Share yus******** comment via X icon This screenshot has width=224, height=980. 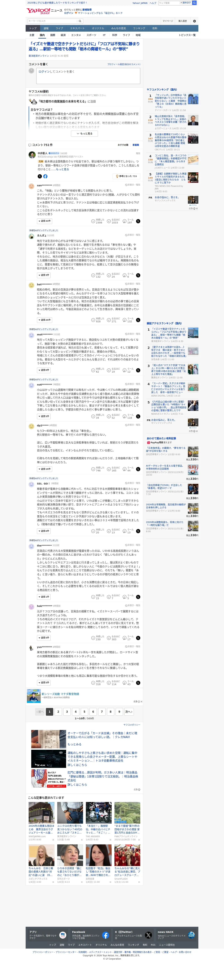138,682
